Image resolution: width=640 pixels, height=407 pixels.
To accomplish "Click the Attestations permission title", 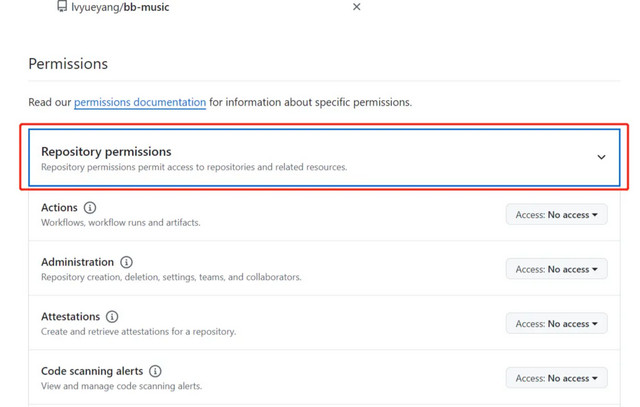I will pyautogui.click(x=70, y=317).
